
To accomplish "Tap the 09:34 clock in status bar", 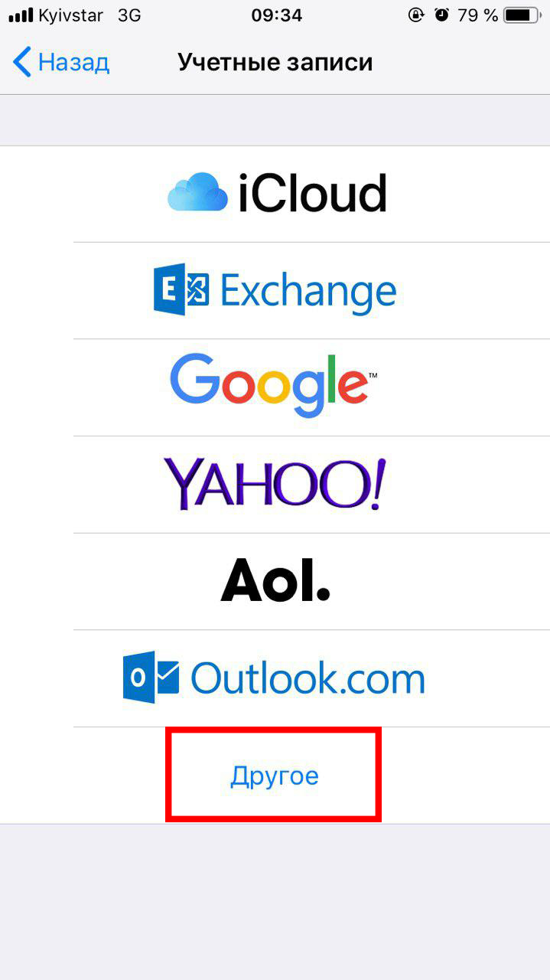I will [276, 15].
